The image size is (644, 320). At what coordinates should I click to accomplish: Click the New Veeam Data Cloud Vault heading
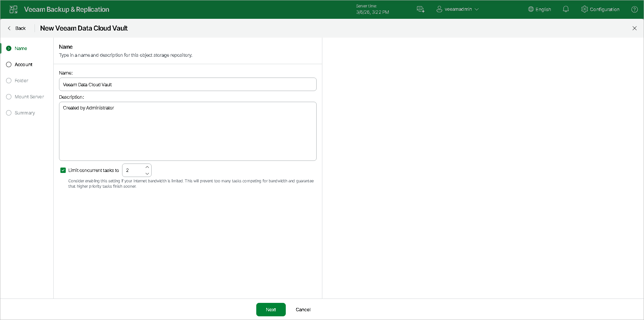click(84, 28)
